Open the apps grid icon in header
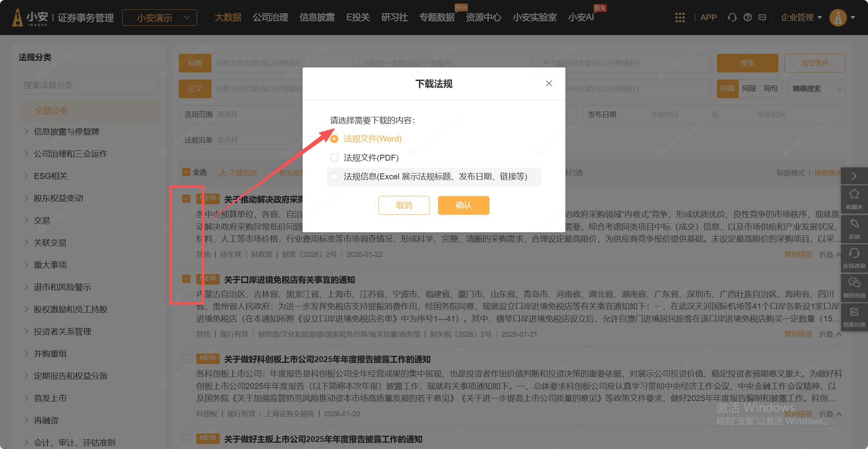Image resolution: width=868 pixels, height=449 pixels. pyautogui.click(x=680, y=18)
